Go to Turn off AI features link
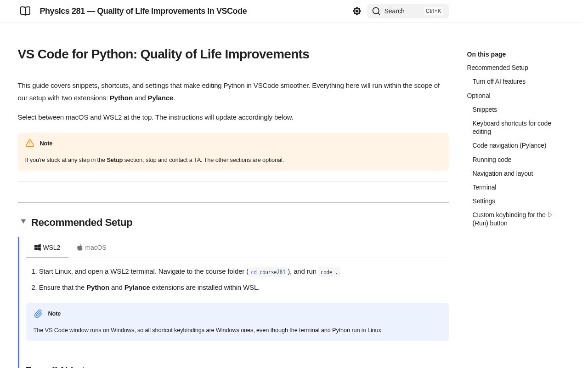588x368 pixels. coord(499,81)
